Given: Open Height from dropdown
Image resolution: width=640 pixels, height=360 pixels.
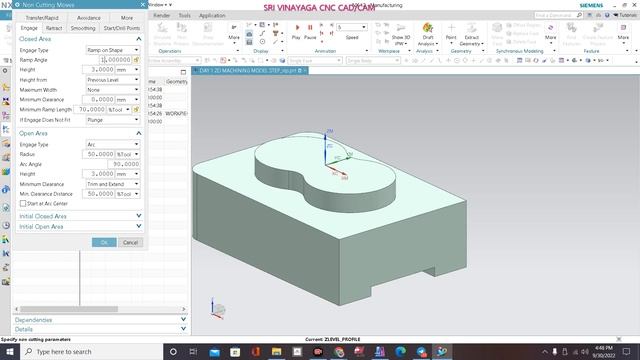Looking at the screenshot, I should 113,80.
